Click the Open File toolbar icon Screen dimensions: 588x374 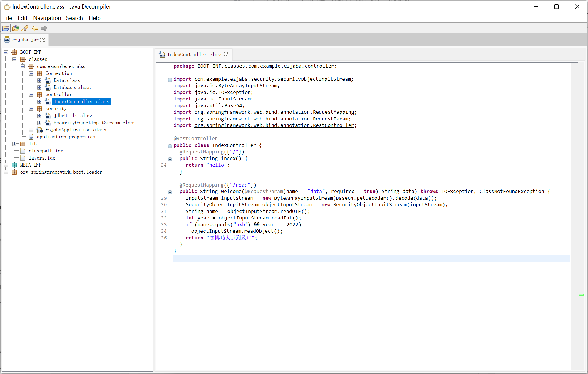click(x=5, y=28)
